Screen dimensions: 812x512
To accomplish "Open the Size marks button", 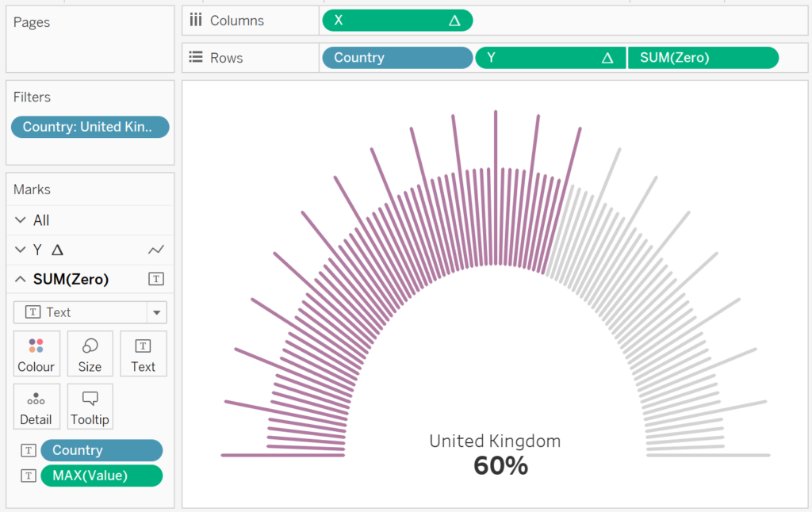I will 90,353.
